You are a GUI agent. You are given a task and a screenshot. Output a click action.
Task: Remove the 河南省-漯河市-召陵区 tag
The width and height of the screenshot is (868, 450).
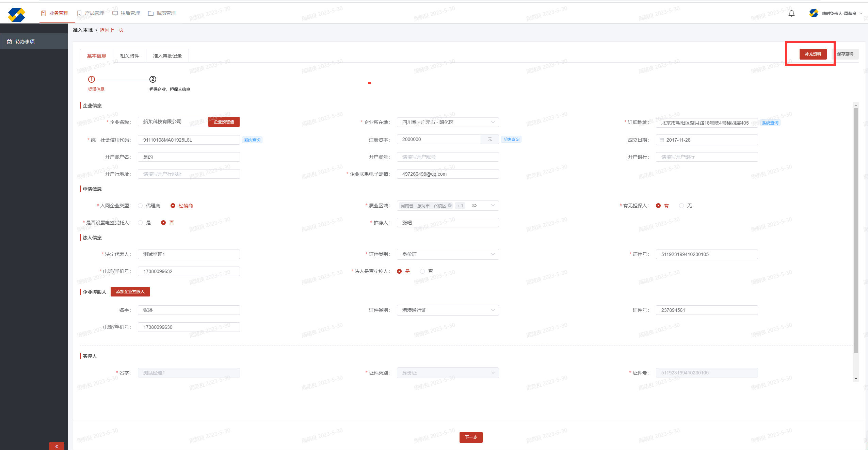(x=450, y=205)
